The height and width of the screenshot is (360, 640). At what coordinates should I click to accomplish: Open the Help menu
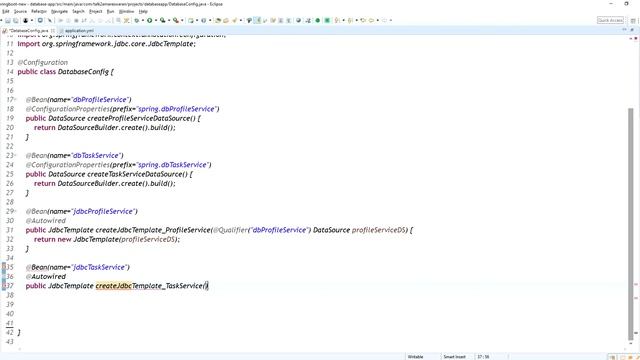tap(143, 11)
